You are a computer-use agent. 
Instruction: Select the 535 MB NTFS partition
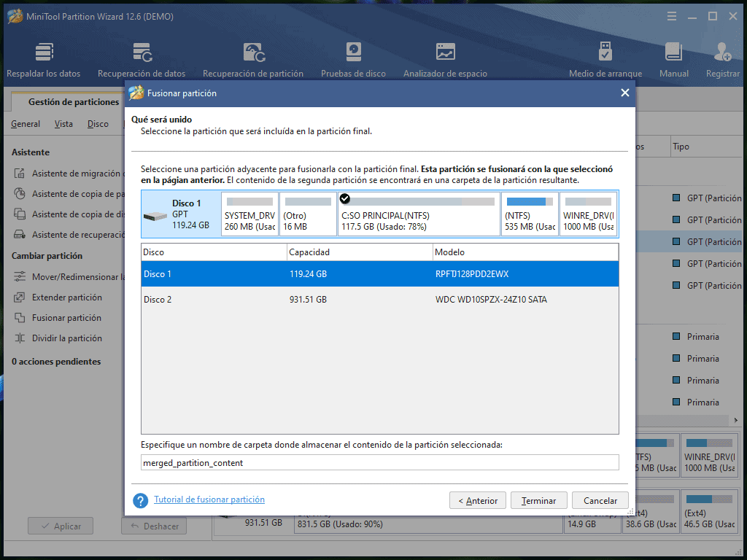click(x=530, y=214)
